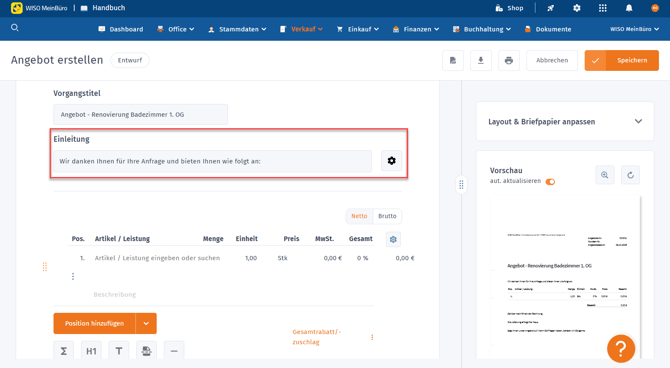Open position row three-dot menu
Screen dimensions: 670x368
point(73,277)
